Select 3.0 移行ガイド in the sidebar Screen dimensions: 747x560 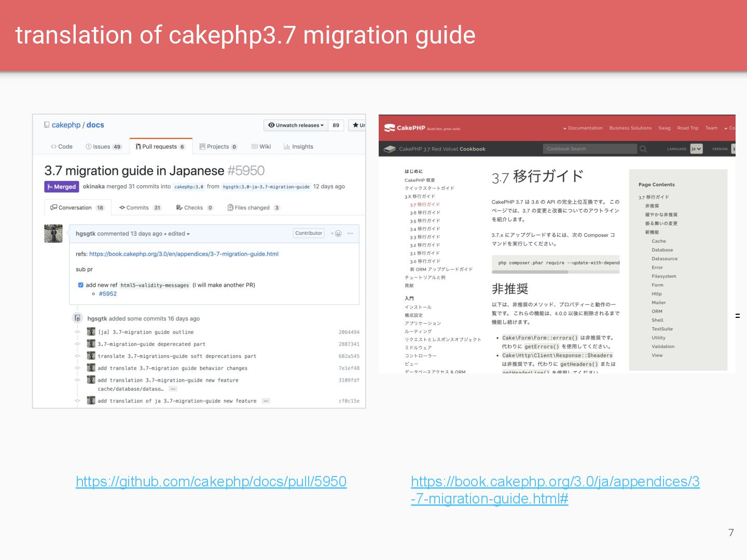425,261
